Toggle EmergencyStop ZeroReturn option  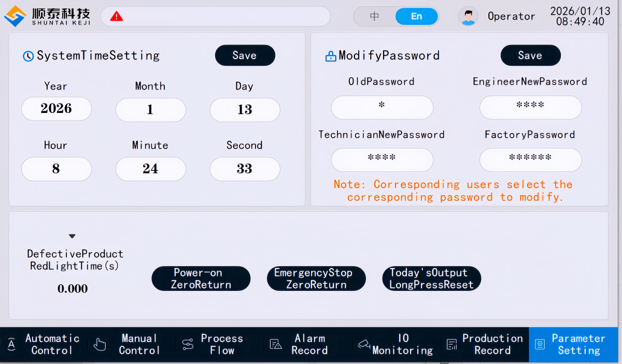316,279
